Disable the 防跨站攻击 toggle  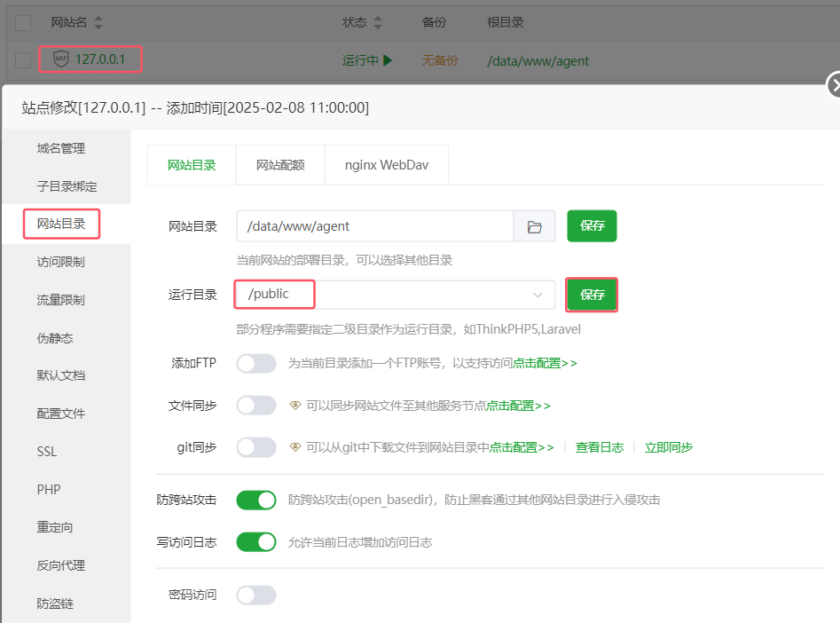click(x=256, y=500)
